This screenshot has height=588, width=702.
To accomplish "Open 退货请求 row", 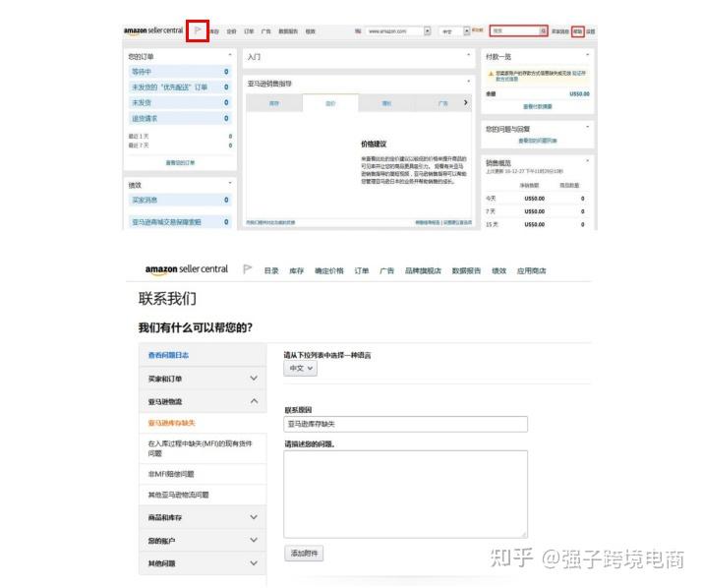I will point(180,118).
